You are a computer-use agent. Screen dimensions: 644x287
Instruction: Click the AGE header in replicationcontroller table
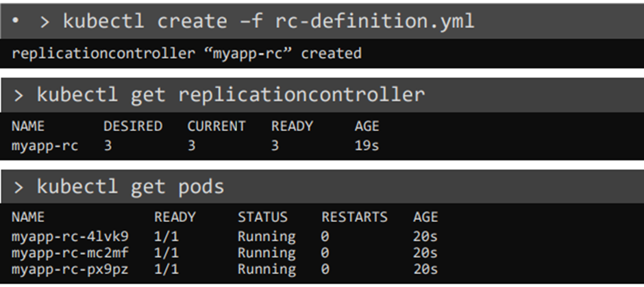pyautogui.click(x=367, y=126)
